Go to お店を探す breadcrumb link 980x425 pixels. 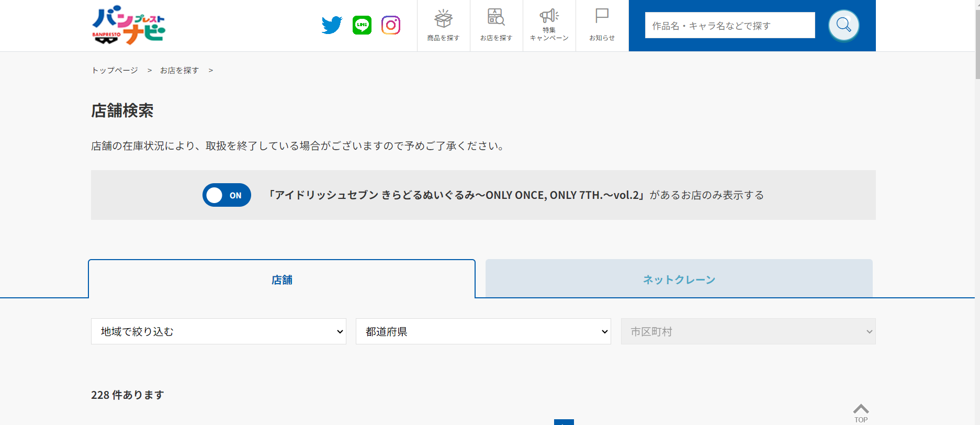(179, 70)
